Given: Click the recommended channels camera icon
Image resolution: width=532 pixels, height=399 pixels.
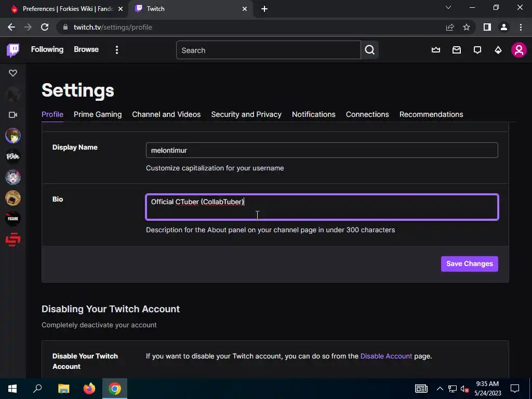Looking at the screenshot, I should point(13,115).
